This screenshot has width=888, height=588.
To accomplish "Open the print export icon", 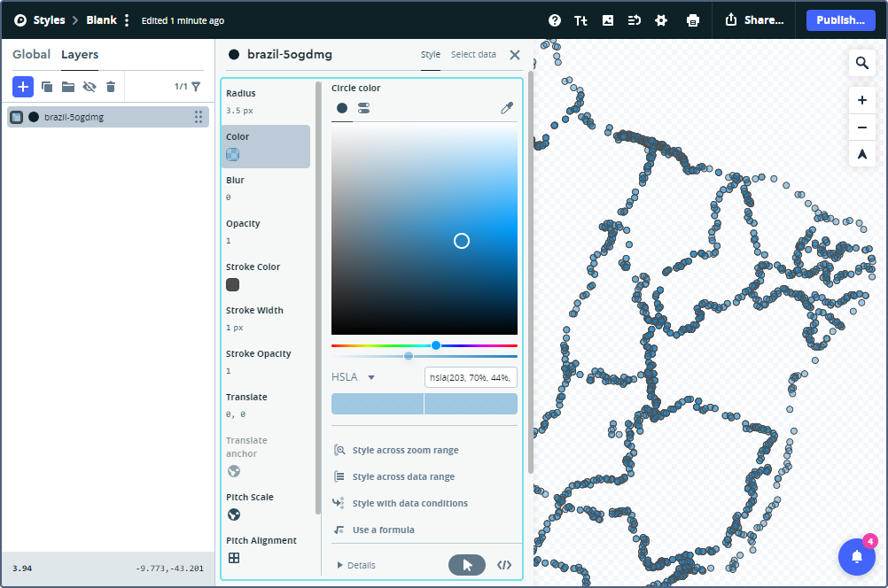I will click(x=693, y=20).
